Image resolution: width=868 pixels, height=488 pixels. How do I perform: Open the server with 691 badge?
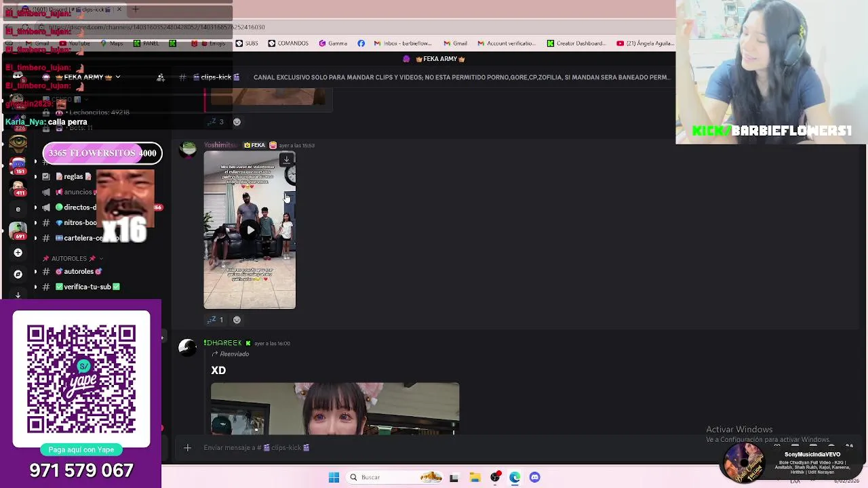[18, 230]
